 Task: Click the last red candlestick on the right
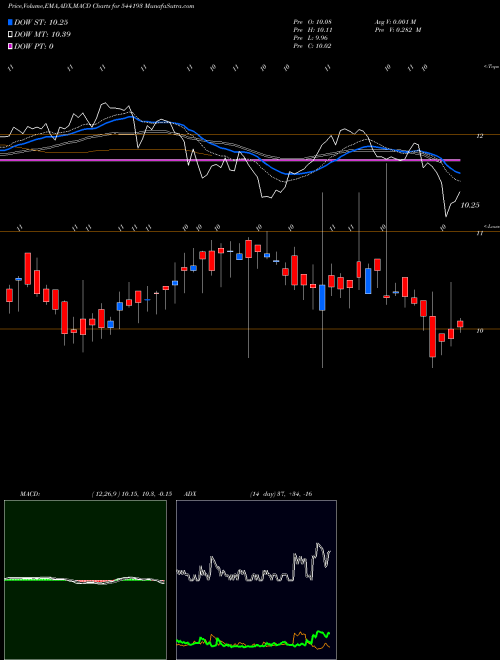click(460, 324)
